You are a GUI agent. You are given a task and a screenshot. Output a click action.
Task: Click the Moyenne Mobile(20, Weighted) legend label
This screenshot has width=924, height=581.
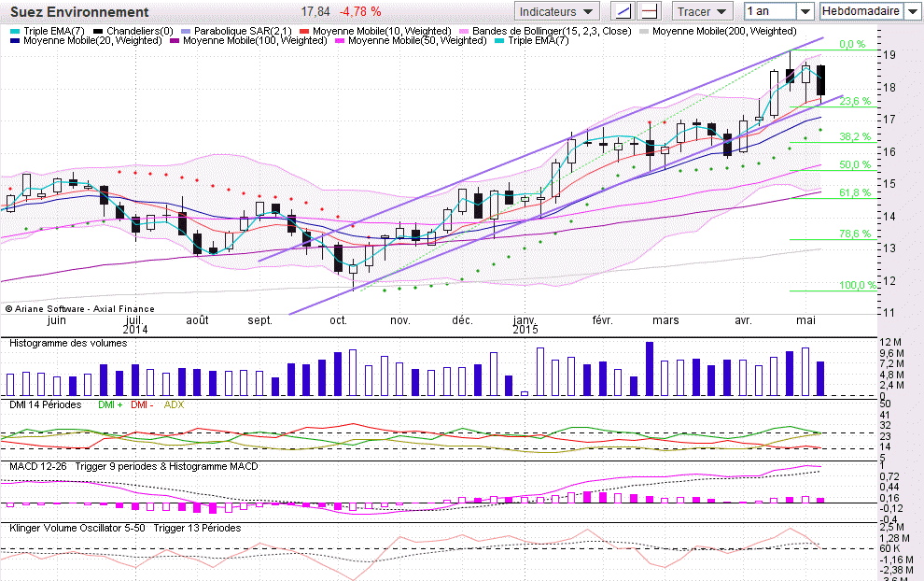tap(92, 40)
